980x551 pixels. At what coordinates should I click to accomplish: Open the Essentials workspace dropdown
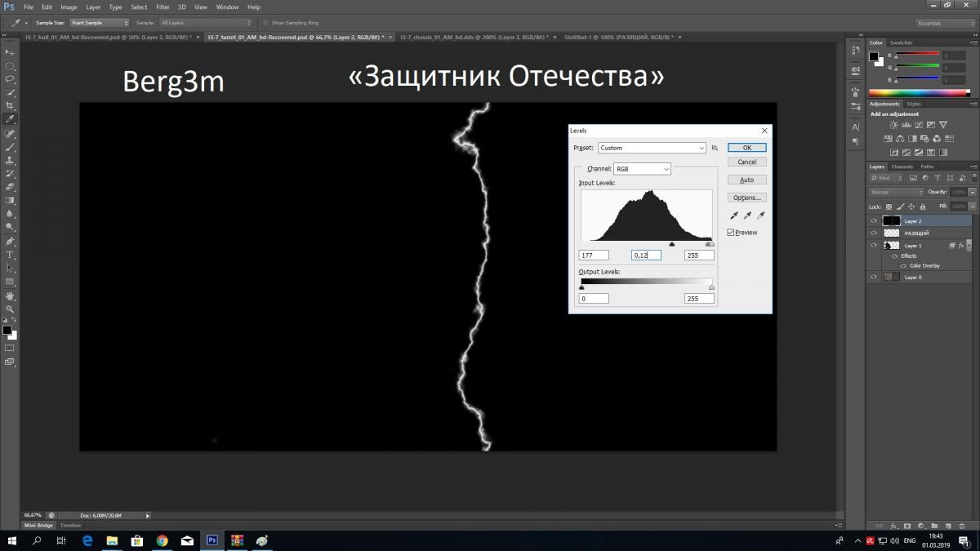coord(945,23)
